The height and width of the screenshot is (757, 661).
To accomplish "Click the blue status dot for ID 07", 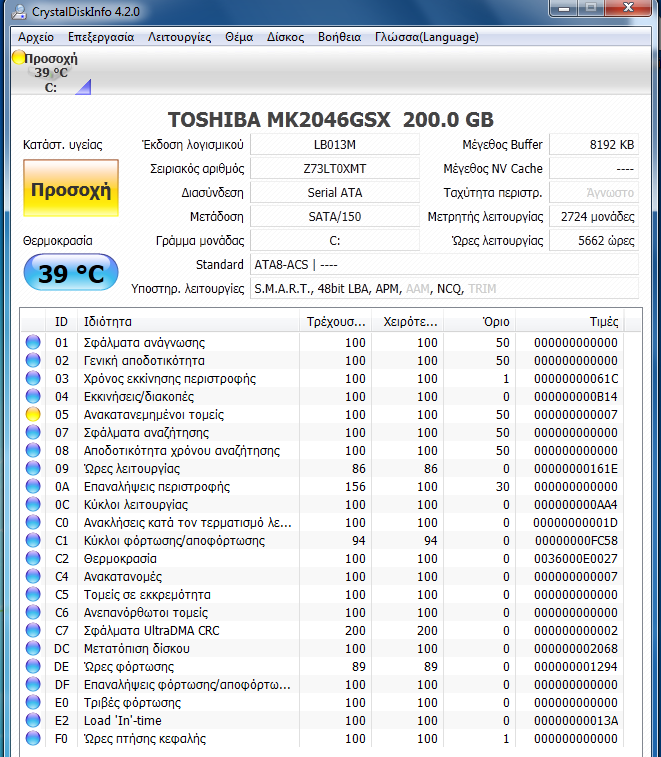I will (x=33, y=433).
